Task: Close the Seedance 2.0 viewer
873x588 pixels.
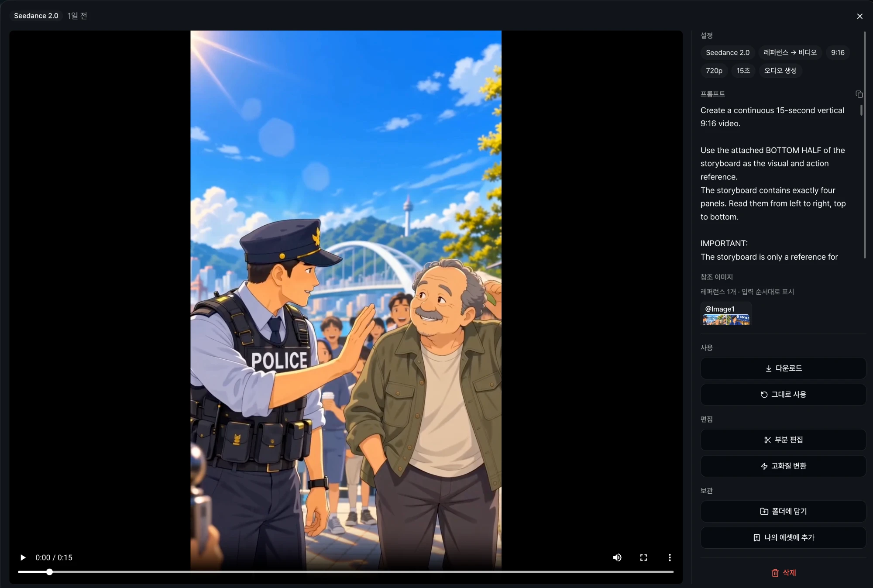Action: coord(859,16)
